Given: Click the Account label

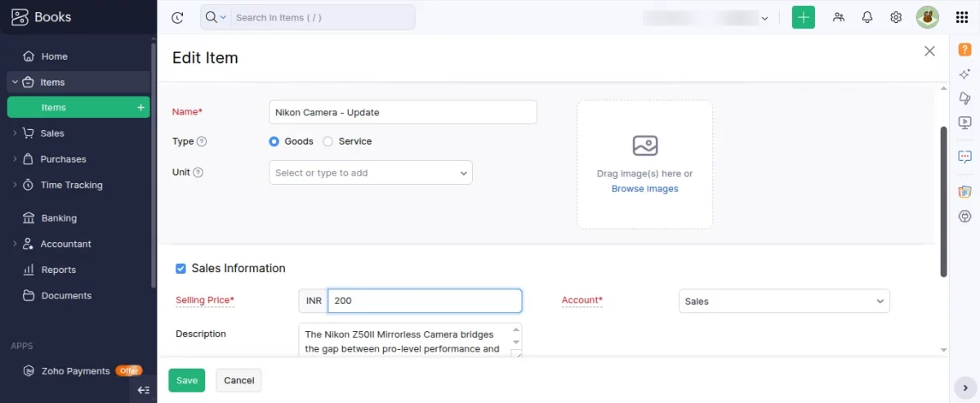Looking at the screenshot, I should pyautogui.click(x=582, y=300).
